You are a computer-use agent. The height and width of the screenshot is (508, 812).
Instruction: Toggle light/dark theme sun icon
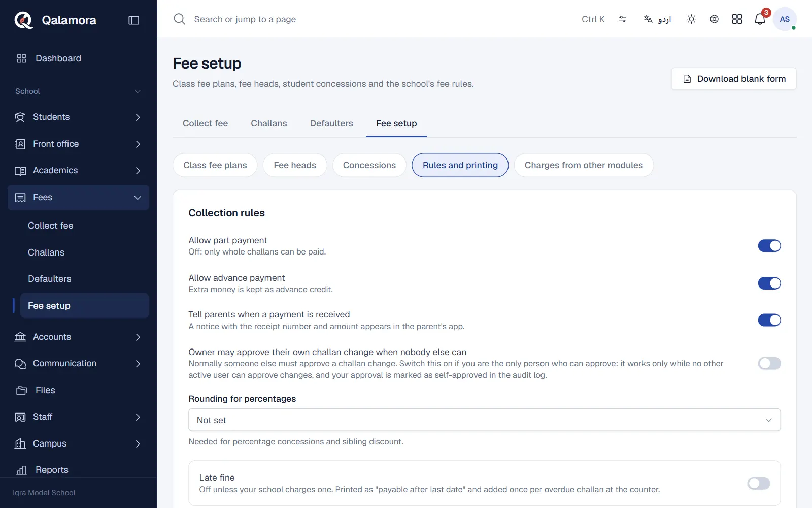click(691, 19)
